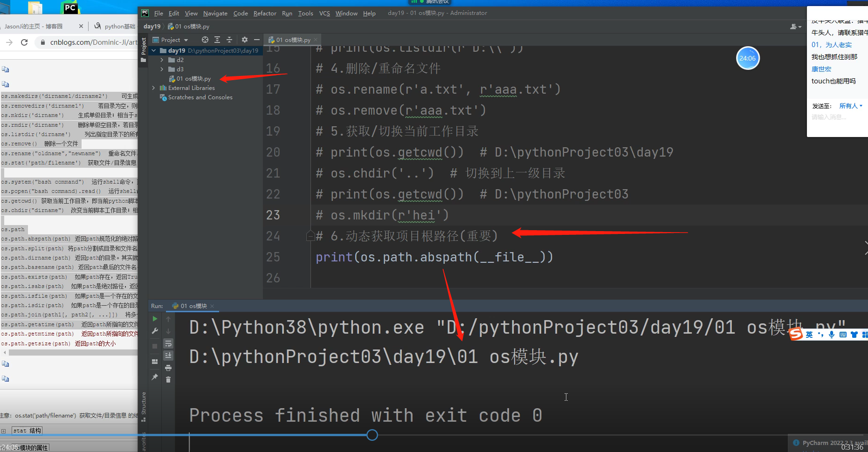Click the fold marker at line 24
Viewport: 868px width, 452px height.
click(x=310, y=236)
